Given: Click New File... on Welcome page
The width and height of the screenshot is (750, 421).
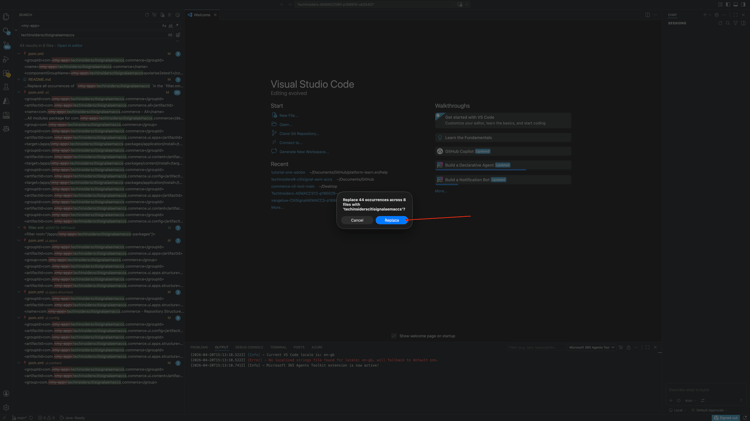Looking at the screenshot, I should pyautogui.click(x=288, y=115).
